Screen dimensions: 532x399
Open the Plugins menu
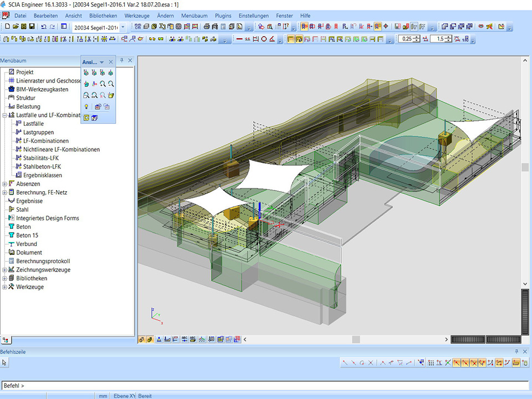[x=223, y=16]
